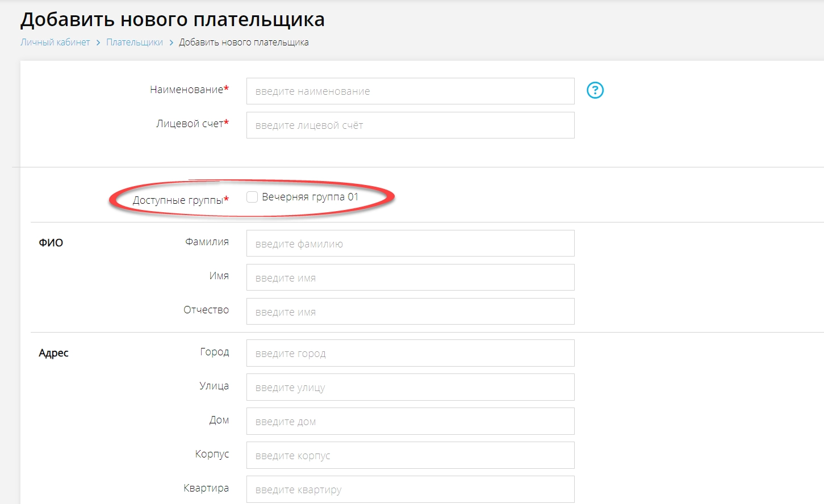This screenshot has height=504, width=824.
Task: Click the ФИО section heading
Action: pos(51,243)
